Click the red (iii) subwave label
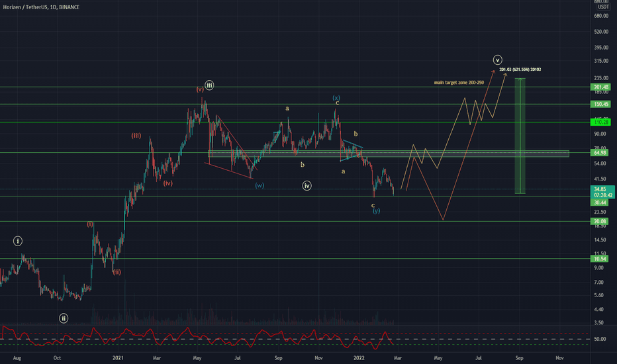617x364 pixels. coord(136,136)
